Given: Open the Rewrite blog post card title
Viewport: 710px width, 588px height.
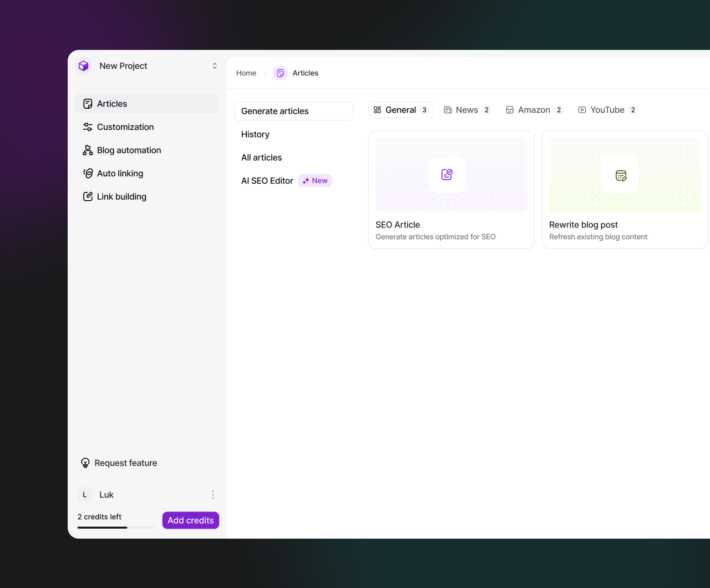Looking at the screenshot, I should tap(584, 225).
